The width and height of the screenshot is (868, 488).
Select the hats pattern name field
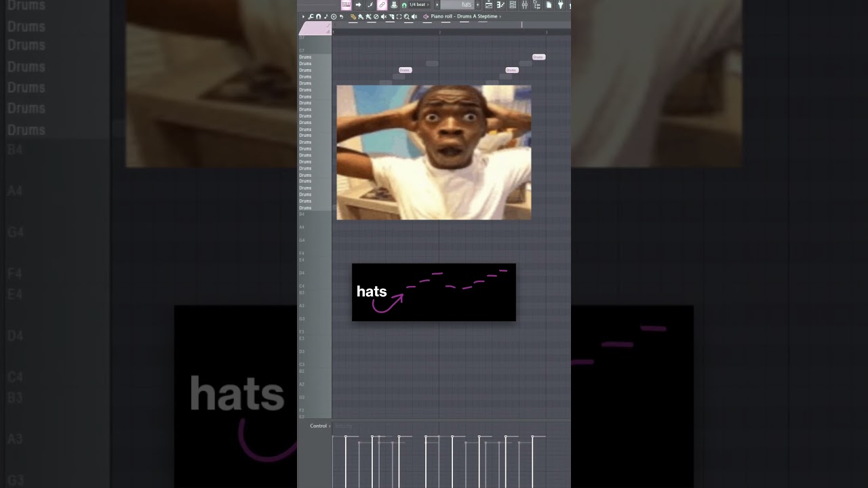point(458,5)
